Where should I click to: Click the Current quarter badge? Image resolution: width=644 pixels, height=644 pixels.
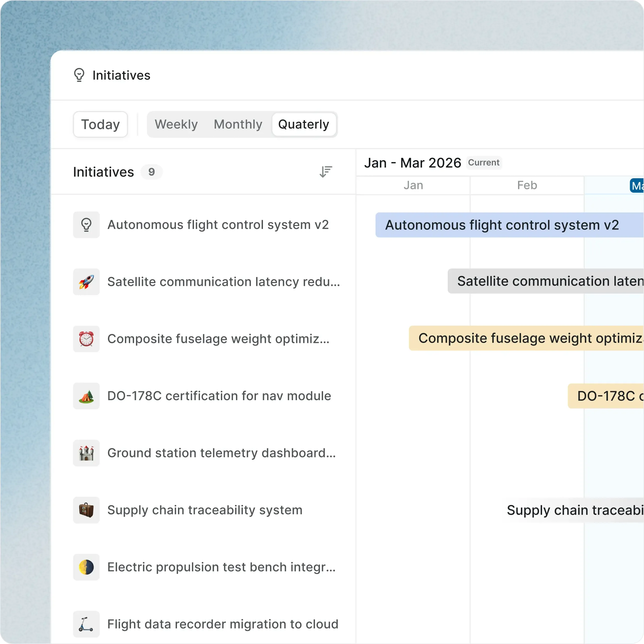click(484, 163)
